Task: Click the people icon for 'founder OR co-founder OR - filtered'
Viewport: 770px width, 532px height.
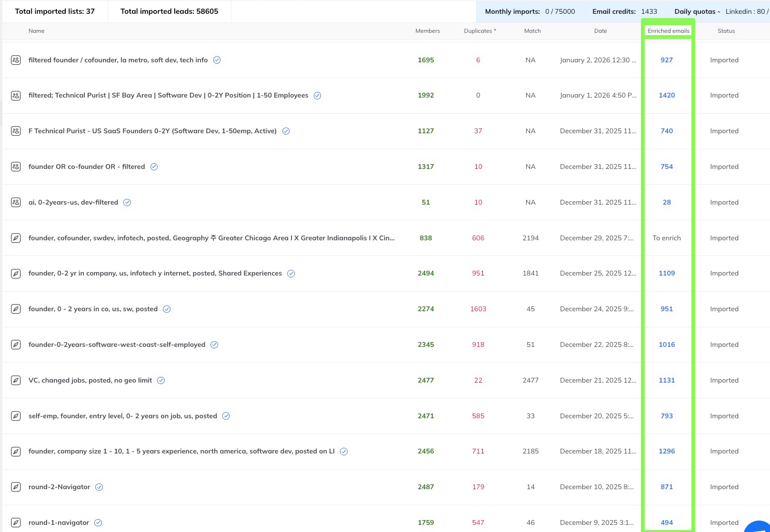Action: pyautogui.click(x=16, y=167)
